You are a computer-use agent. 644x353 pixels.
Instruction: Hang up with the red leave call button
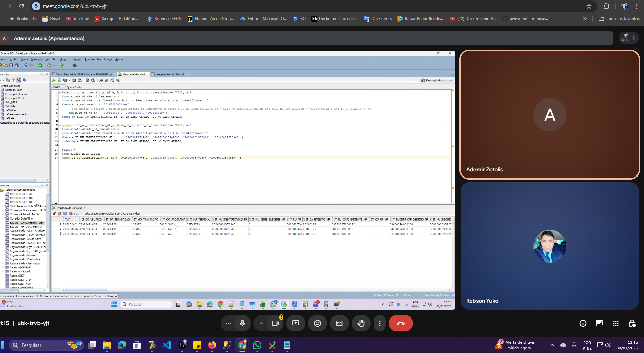pos(401,323)
